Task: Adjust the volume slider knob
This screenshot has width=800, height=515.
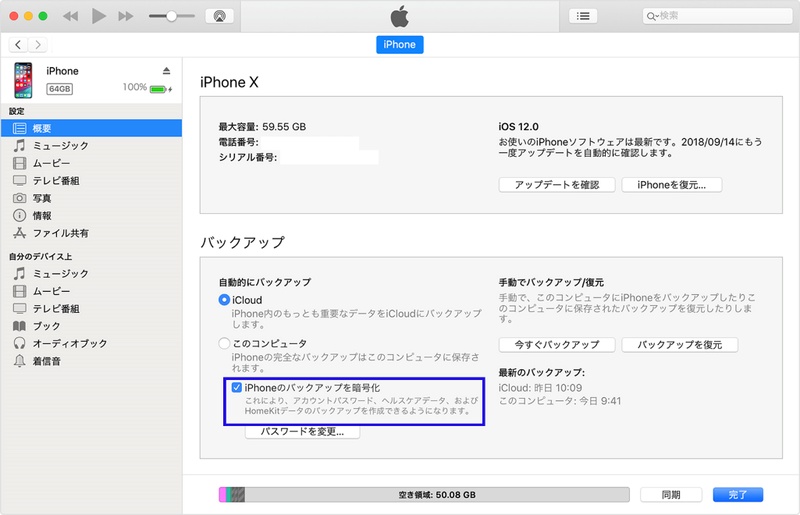Action: pyautogui.click(x=171, y=16)
